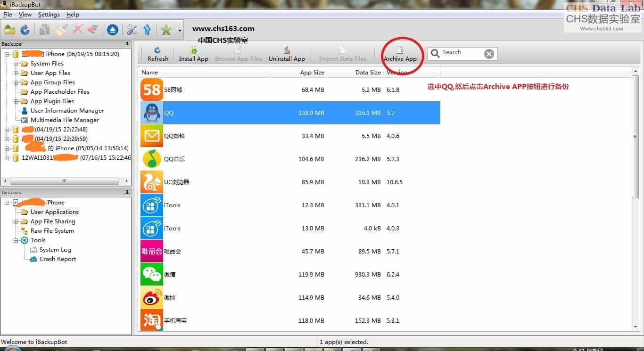Click into the Search field

pos(462,53)
